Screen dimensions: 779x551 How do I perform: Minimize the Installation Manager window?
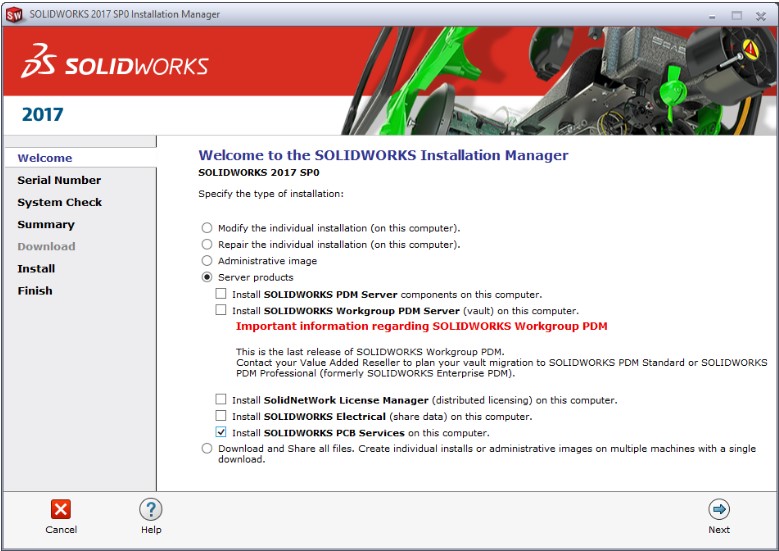[x=712, y=16]
